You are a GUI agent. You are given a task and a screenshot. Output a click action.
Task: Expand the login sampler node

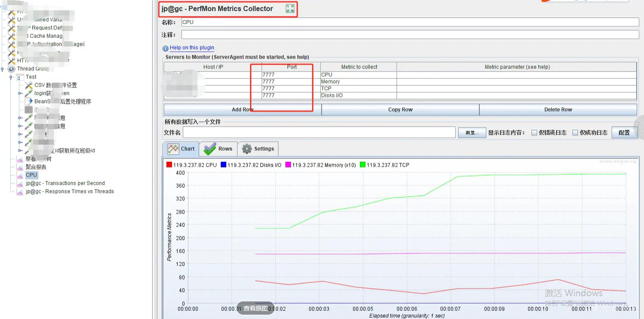[x=20, y=93]
